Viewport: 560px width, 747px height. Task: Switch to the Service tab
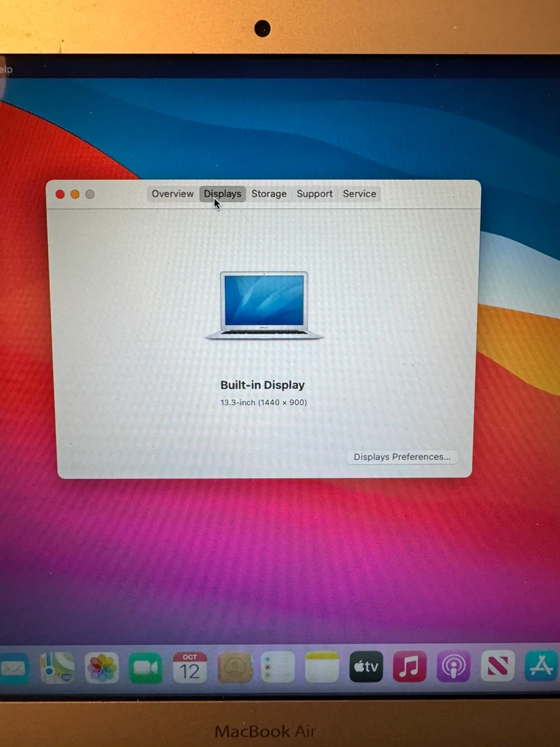point(359,193)
